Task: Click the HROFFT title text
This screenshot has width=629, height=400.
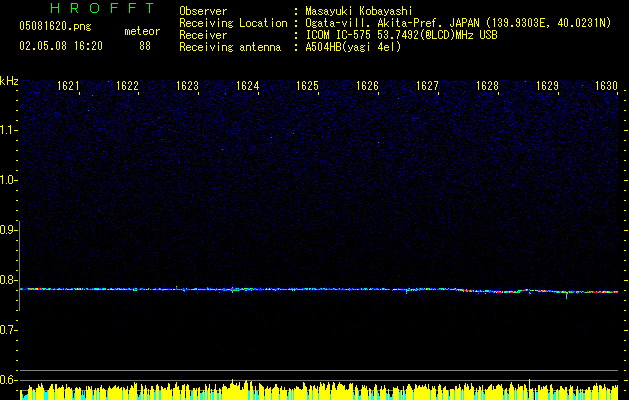Action: click(x=103, y=8)
